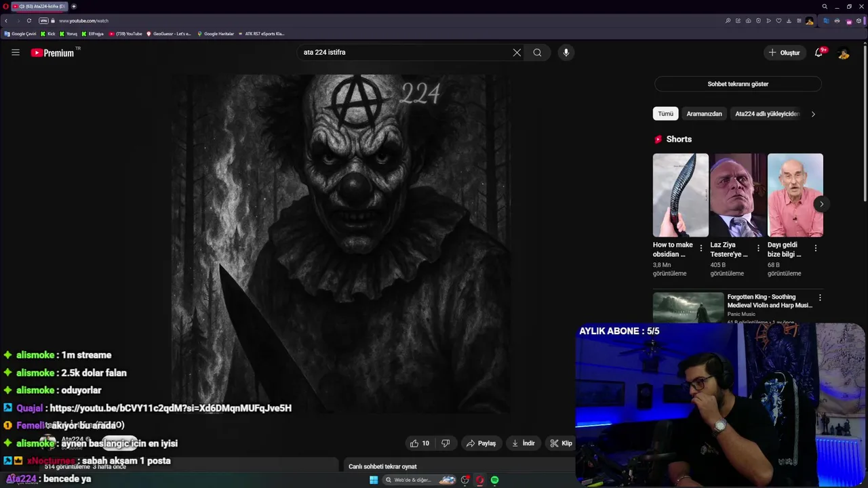
Task: Open the Google Haritalar bookmark
Action: point(216,33)
